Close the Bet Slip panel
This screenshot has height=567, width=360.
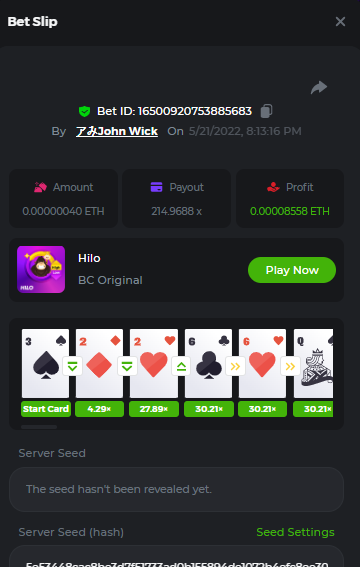coord(340,22)
